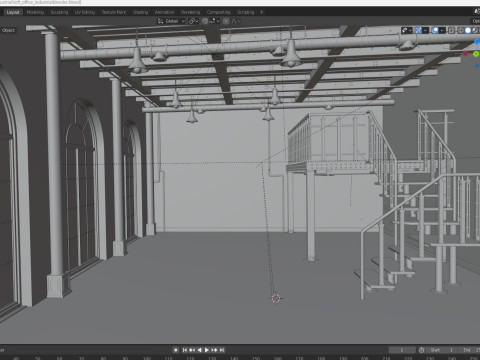This screenshot has width=480, height=360.
Task: Open object type visibility selector icon
Action: 407,30
